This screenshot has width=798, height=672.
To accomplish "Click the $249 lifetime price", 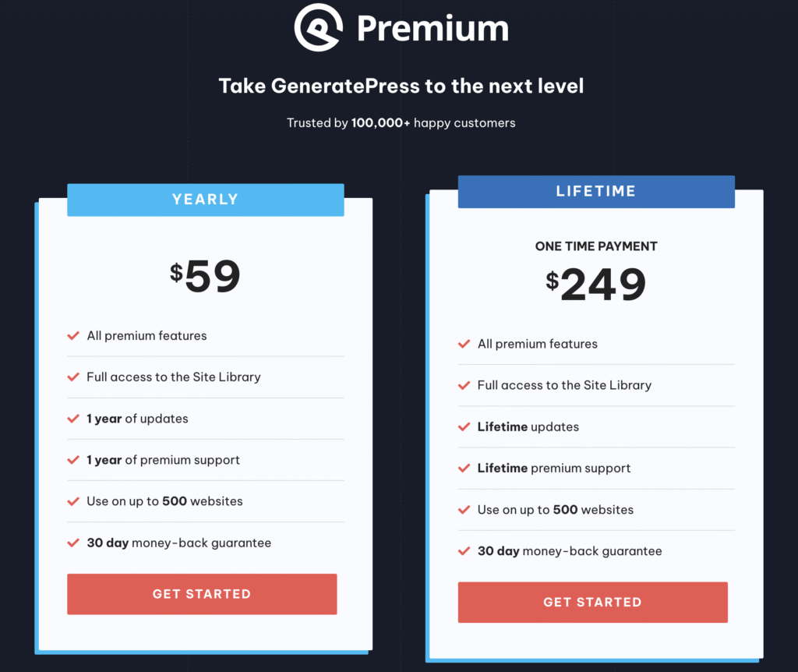I will pyautogui.click(x=596, y=284).
